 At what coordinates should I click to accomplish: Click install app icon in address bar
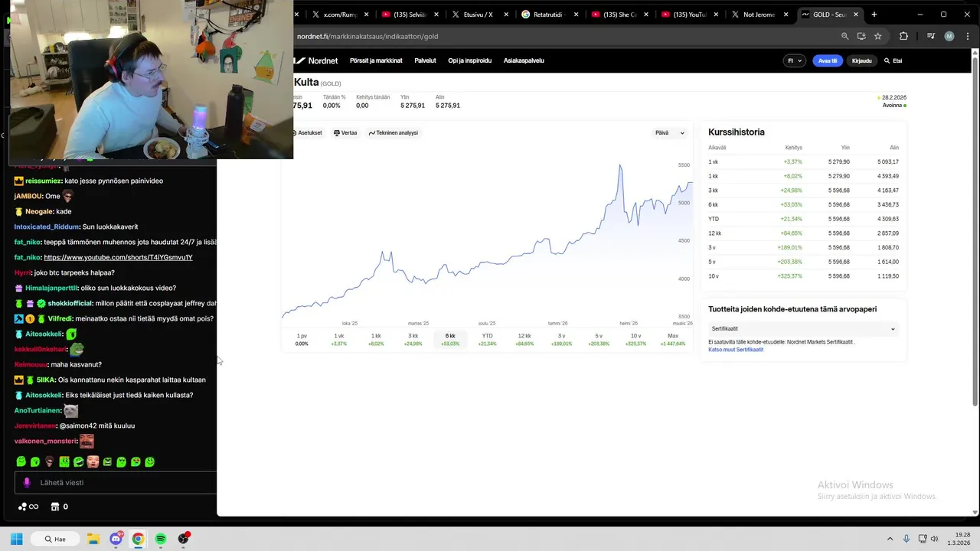click(x=861, y=36)
